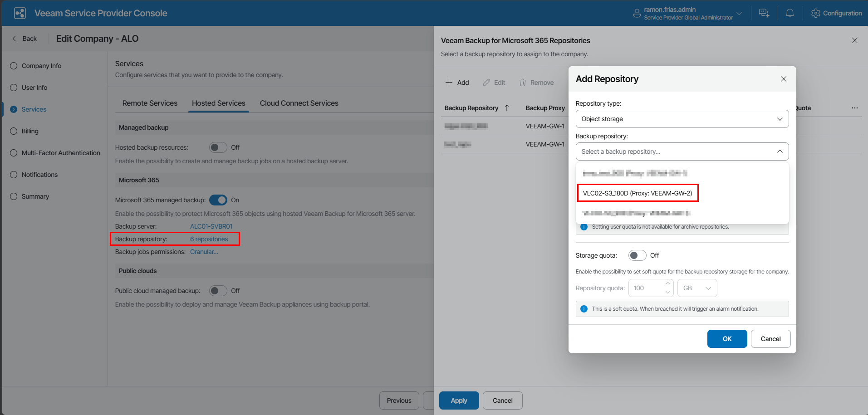Screen dimensions: 868x415
Task: Click the info icon beside archive repositories note
Action: pos(584,227)
